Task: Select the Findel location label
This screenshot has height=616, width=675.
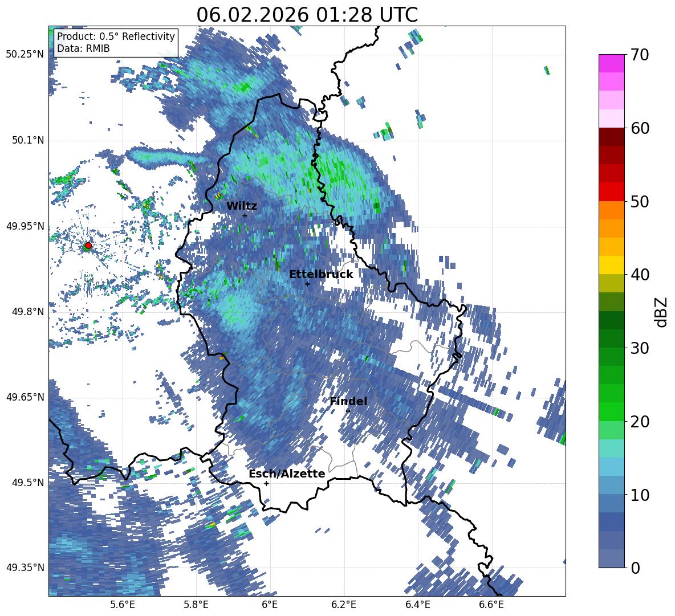Action: point(348,401)
